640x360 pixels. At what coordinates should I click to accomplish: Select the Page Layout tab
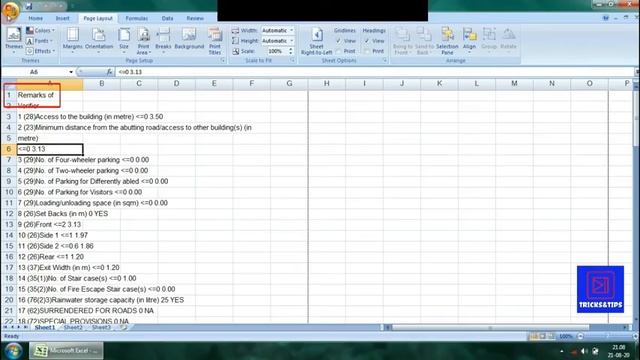pos(98,18)
